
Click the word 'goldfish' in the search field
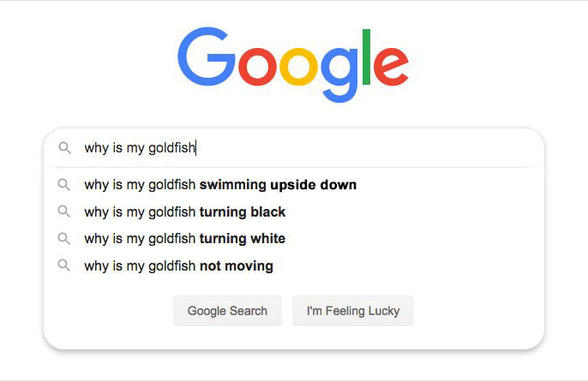(172, 148)
